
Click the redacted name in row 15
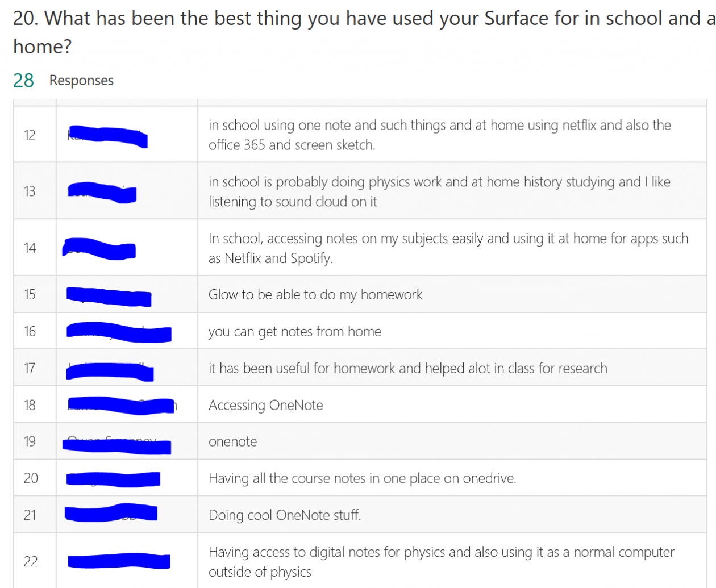pos(109,296)
